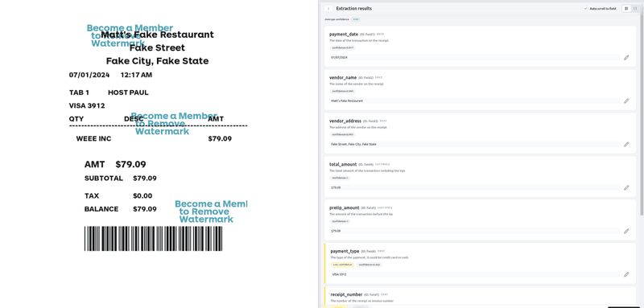Image resolution: width=644 pixels, height=308 pixels.
Task: Click the pencil icon beside total_amount
Action: pos(626,187)
